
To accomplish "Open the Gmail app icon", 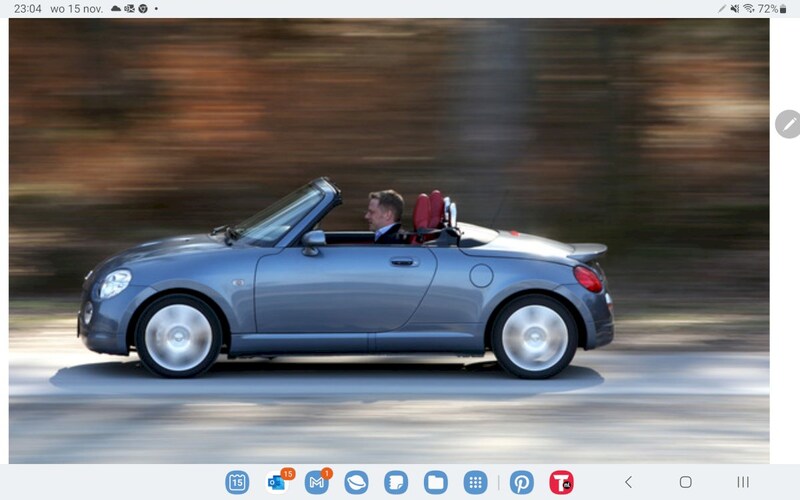I will (x=317, y=482).
